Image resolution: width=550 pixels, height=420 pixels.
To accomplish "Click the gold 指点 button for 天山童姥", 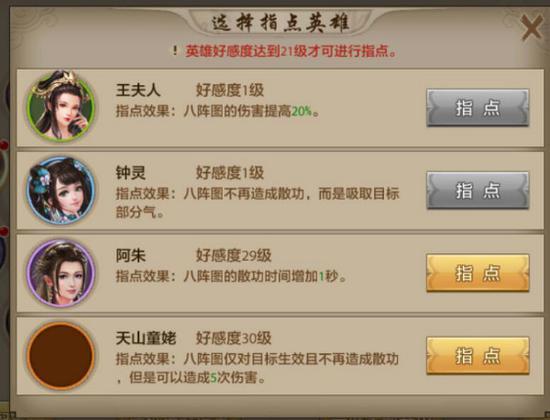I will [x=477, y=356].
